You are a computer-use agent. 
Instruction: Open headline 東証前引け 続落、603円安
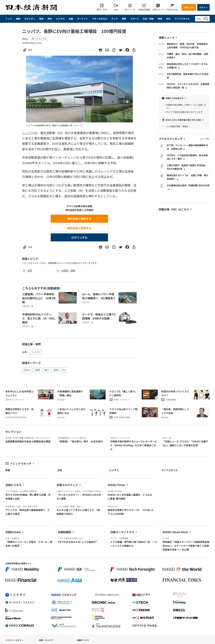coord(187,46)
